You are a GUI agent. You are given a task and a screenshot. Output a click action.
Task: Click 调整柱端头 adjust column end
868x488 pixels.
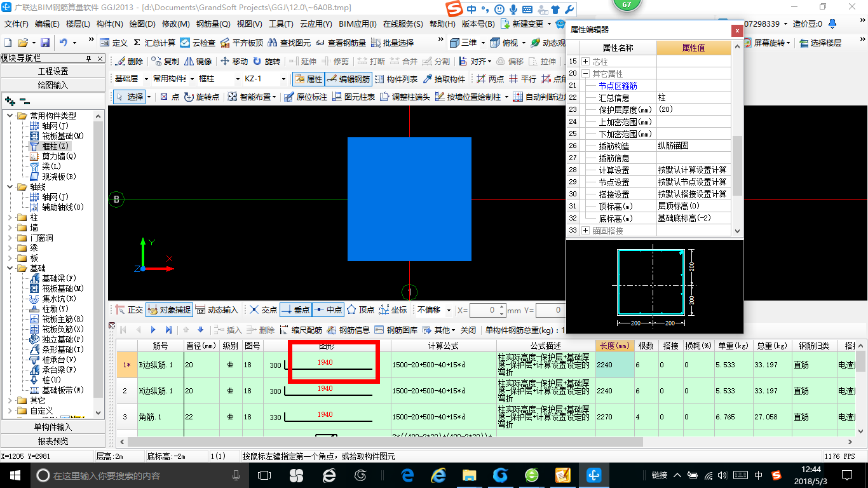(405, 97)
